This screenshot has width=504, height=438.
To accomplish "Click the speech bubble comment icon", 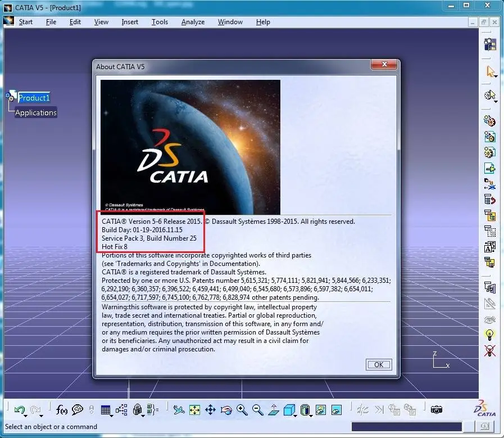I will pos(77,409).
